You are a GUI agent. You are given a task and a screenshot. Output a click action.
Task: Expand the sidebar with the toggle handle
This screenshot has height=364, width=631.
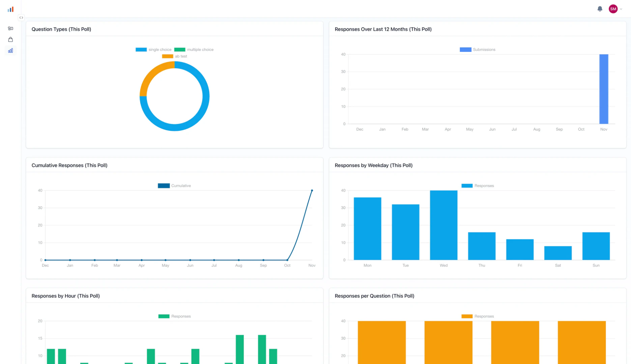(x=21, y=18)
